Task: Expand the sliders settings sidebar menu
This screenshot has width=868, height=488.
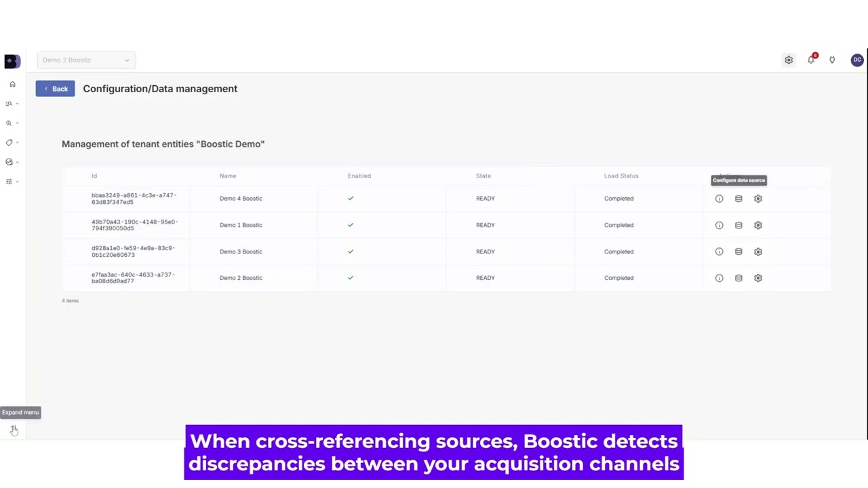Action: [12, 182]
